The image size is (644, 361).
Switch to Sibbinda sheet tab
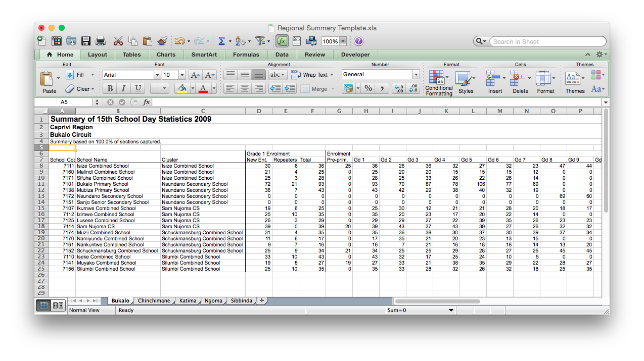(241, 300)
